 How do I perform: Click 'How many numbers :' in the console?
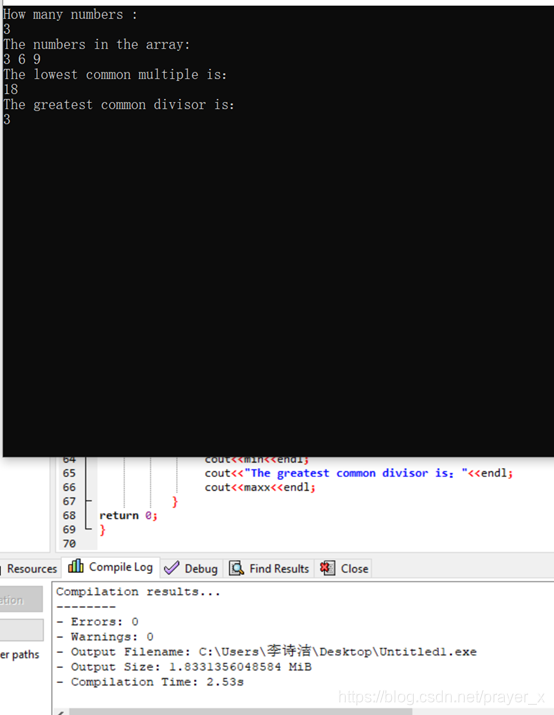(x=70, y=15)
